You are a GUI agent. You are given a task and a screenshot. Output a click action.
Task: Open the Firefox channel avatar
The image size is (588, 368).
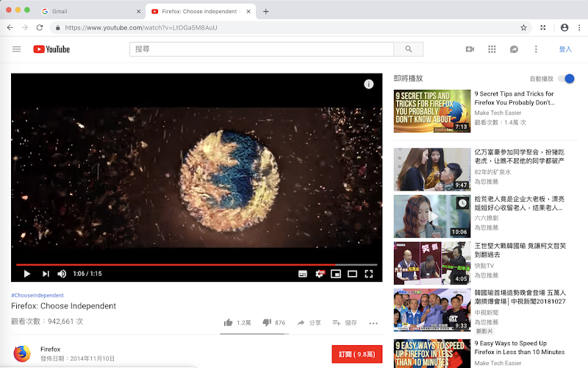[x=22, y=353]
